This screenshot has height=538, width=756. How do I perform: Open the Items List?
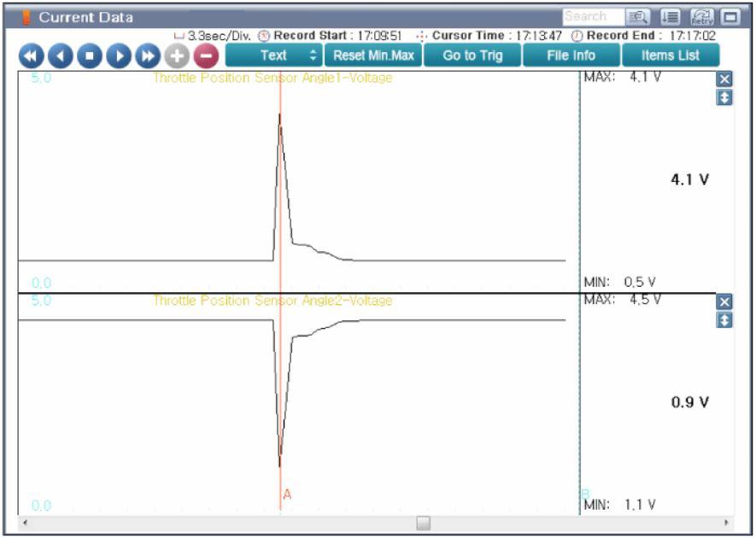(x=670, y=56)
